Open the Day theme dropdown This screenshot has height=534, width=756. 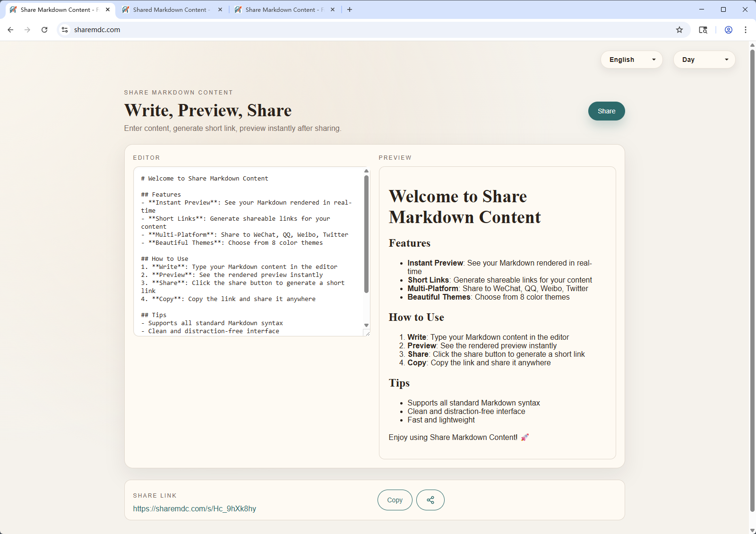704,60
